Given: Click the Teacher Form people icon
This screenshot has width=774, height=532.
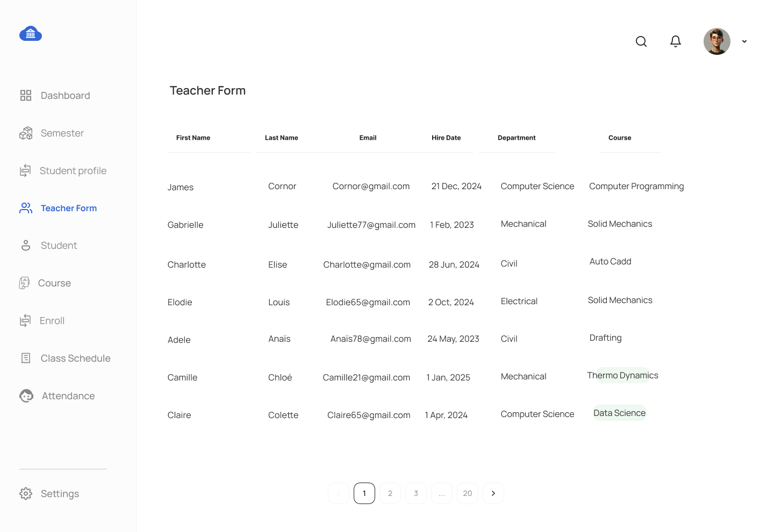Looking at the screenshot, I should 26,208.
